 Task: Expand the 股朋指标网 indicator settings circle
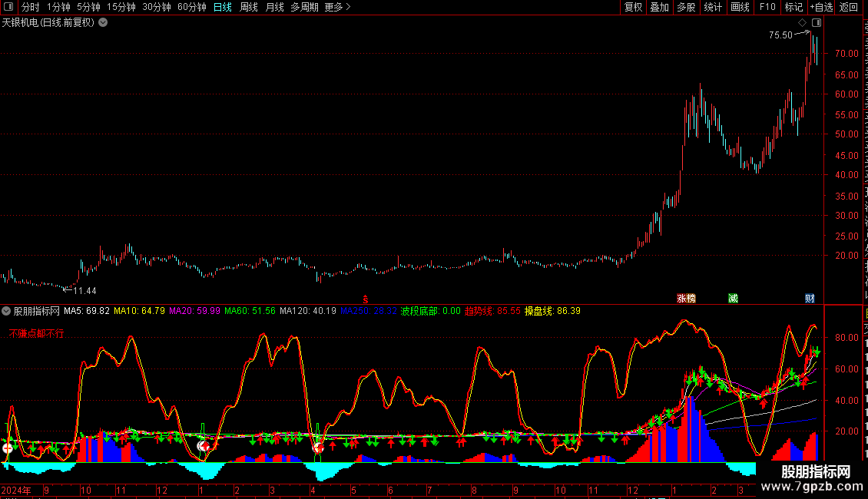pos(6,311)
